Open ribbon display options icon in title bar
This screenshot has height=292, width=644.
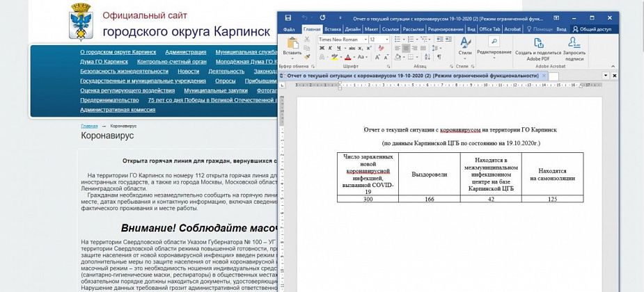pyautogui.click(x=556, y=17)
